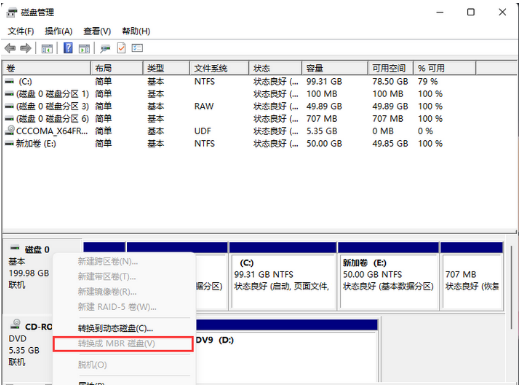Click the properties list toolbar icon
The width and height of the screenshot is (523, 385).
click(x=137, y=48)
